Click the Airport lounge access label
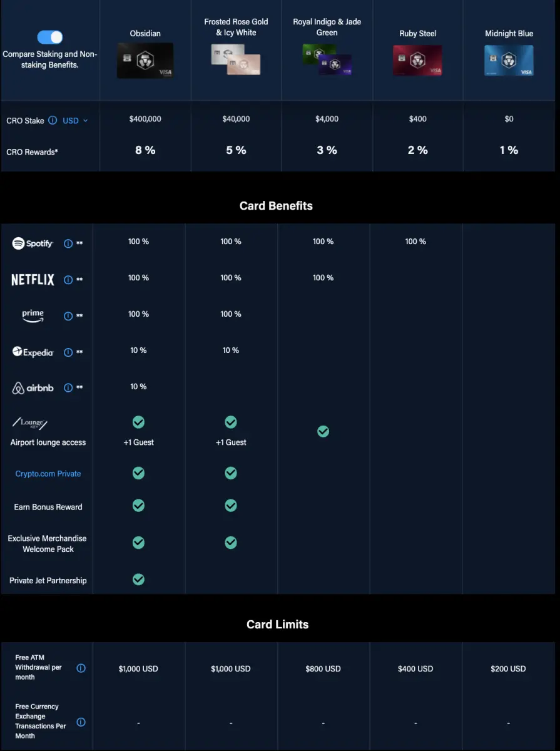Screen dimensions: 560x751 (48, 442)
